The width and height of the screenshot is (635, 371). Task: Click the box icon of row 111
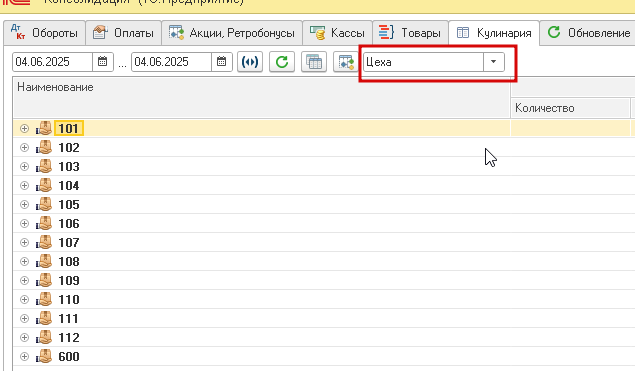point(44,318)
